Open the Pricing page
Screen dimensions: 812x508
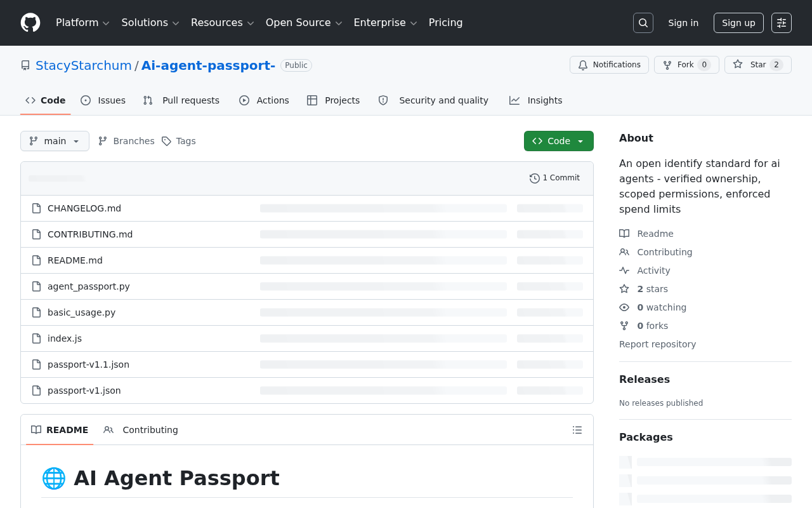tap(445, 23)
